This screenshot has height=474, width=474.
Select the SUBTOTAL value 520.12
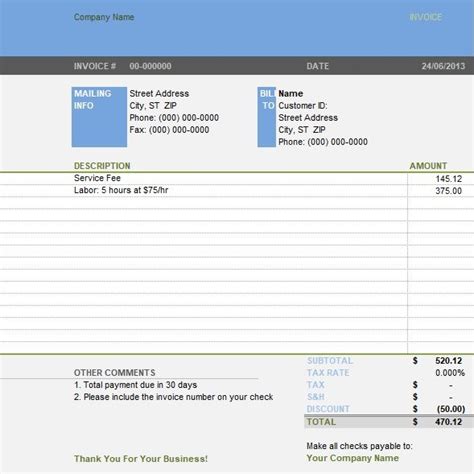coord(449,361)
